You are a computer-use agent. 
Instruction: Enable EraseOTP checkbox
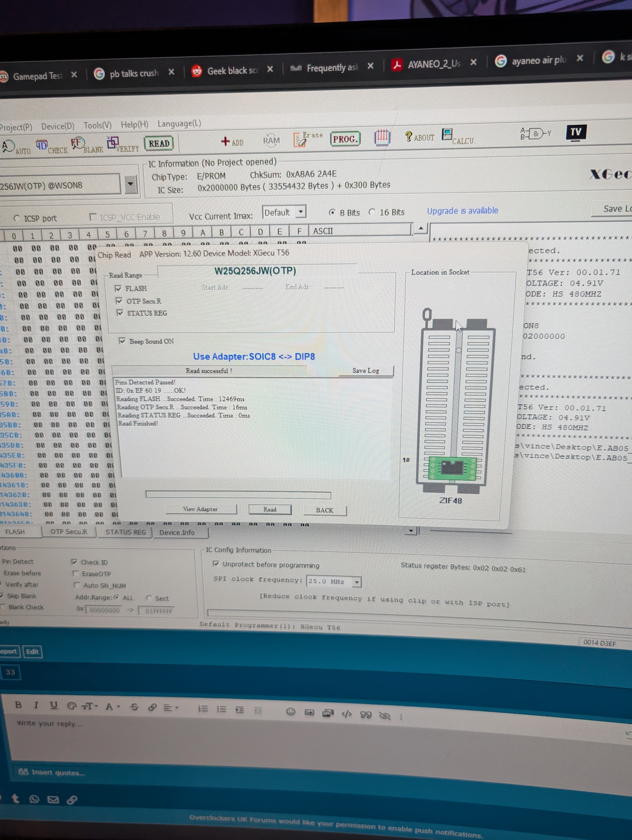click(x=76, y=573)
